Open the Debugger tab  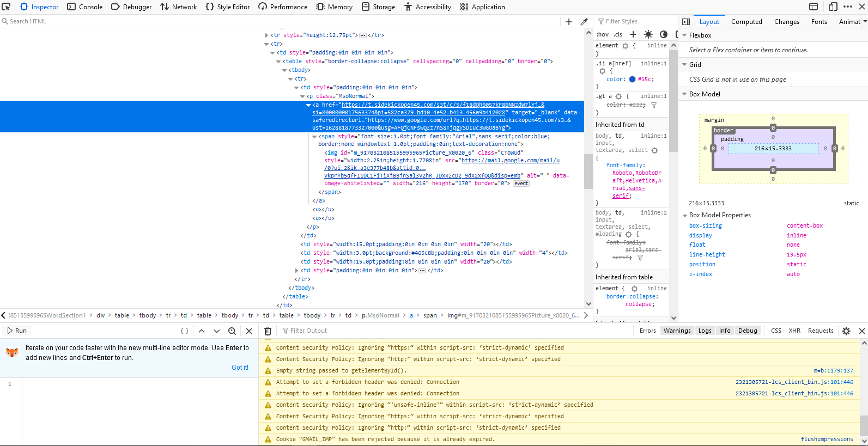pyautogui.click(x=131, y=7)
